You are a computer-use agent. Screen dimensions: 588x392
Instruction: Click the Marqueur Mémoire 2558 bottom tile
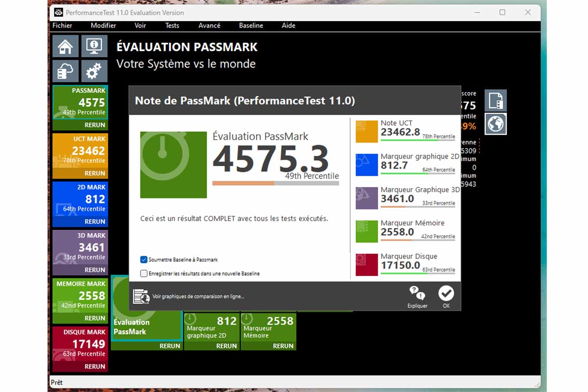269,327
